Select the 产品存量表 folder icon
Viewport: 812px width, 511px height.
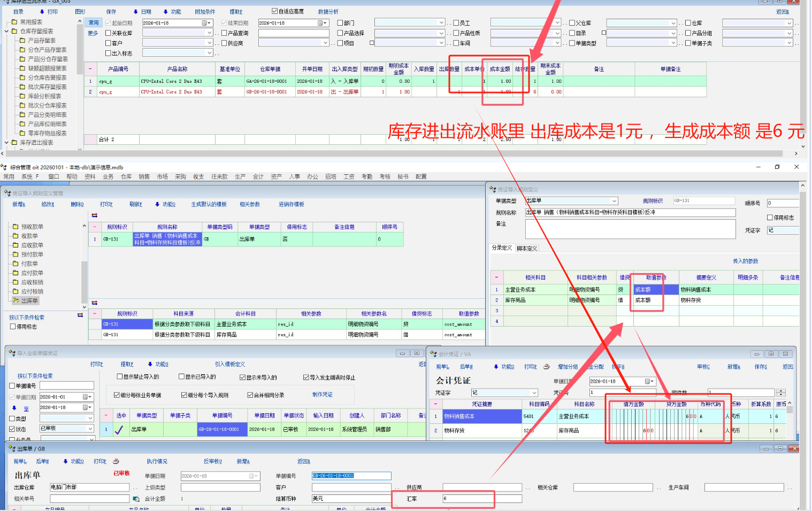coord(22,41)
